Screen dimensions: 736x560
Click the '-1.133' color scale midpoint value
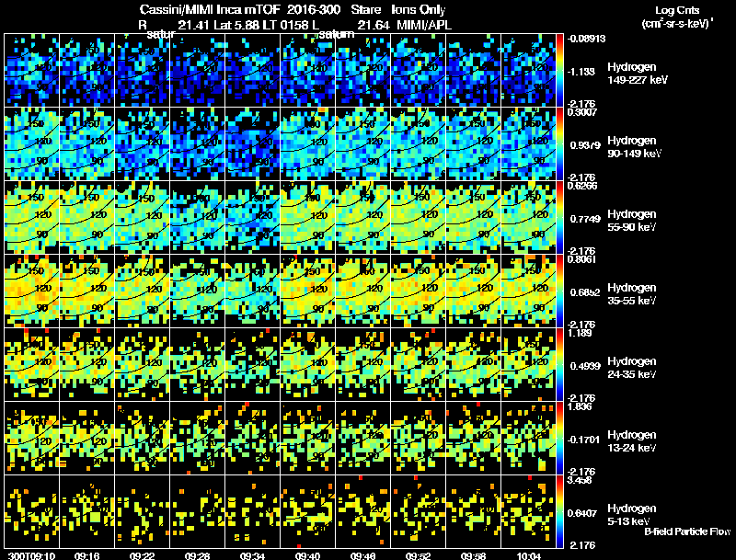[582, 72]
